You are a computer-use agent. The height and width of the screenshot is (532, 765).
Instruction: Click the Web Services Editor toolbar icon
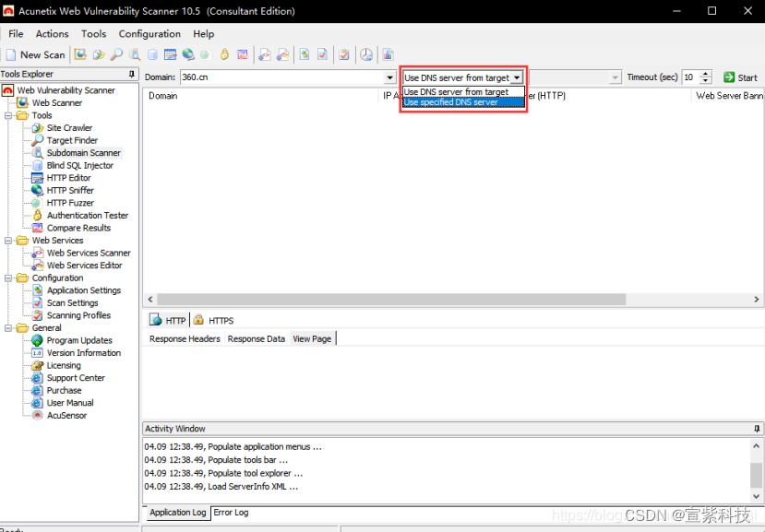282,54
